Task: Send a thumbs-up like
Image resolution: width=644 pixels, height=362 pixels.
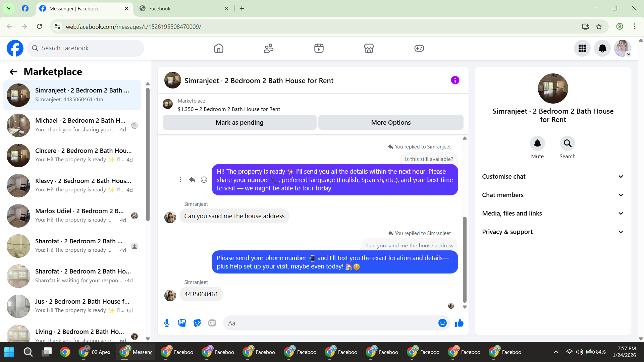Action: coord(459,323)
